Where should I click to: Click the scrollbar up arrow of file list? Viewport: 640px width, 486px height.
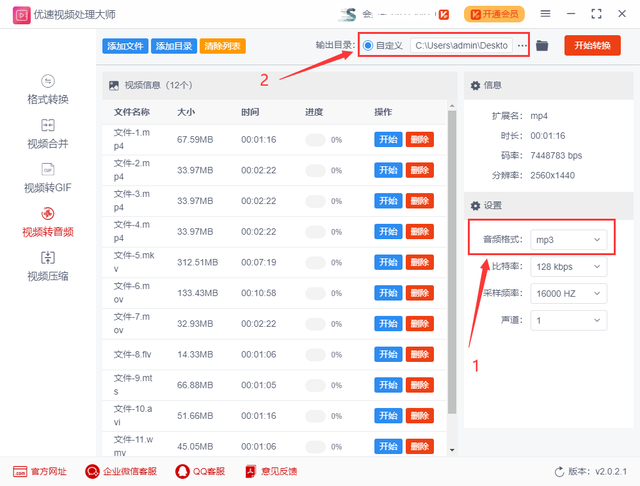pos(452,106)
